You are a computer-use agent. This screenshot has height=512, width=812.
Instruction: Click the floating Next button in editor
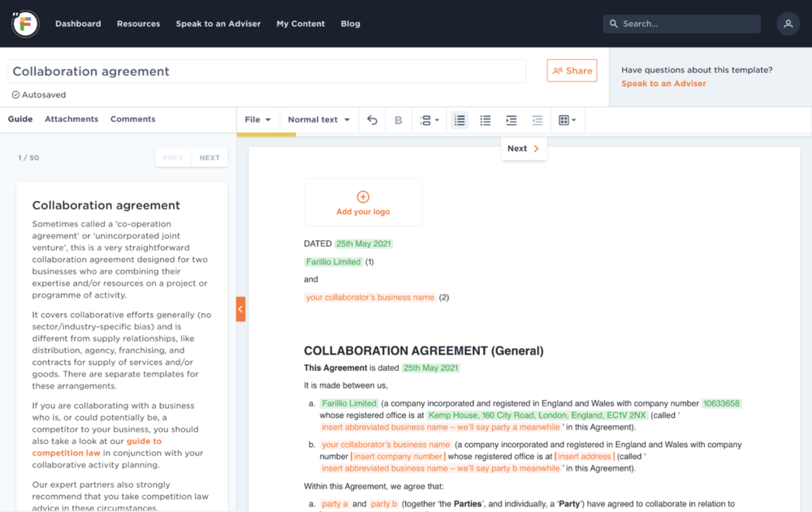tap(524, 148)
